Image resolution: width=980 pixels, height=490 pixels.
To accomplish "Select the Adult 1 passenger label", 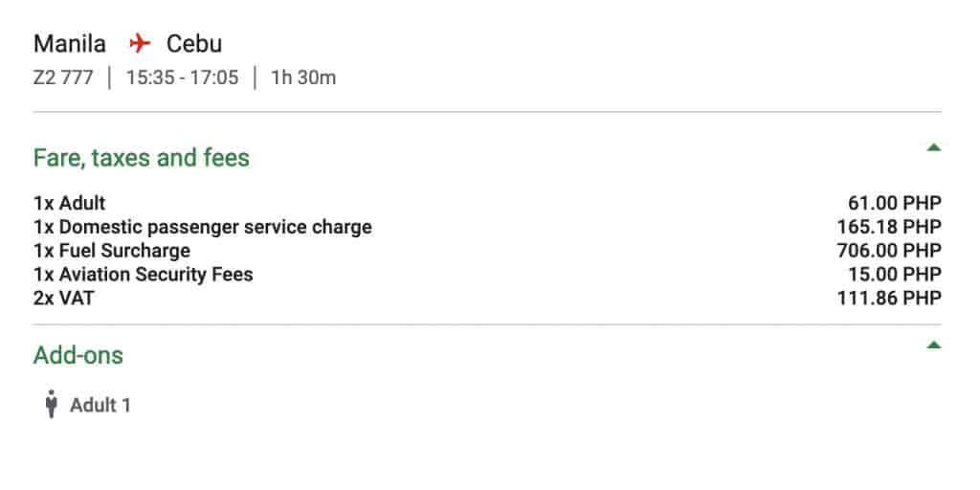I will point(100,406).
